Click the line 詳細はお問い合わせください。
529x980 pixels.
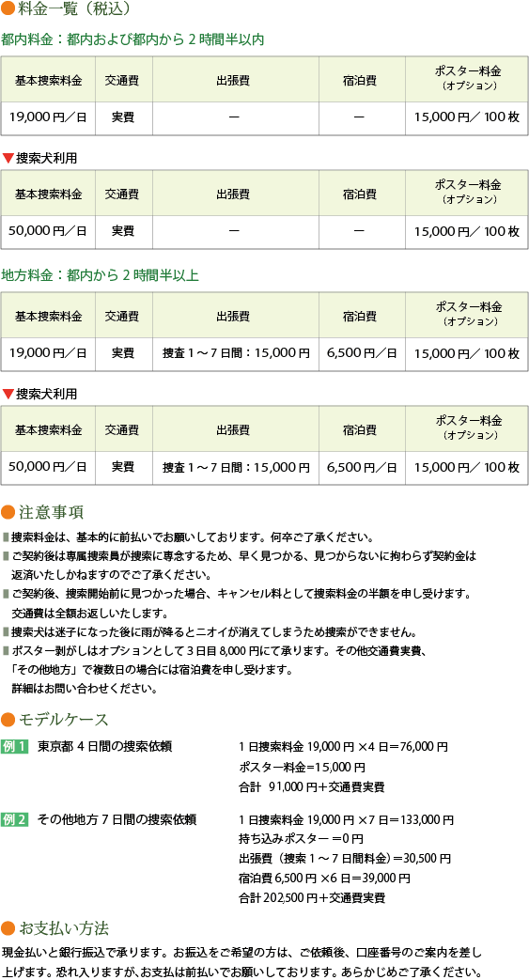coord(84,690)
